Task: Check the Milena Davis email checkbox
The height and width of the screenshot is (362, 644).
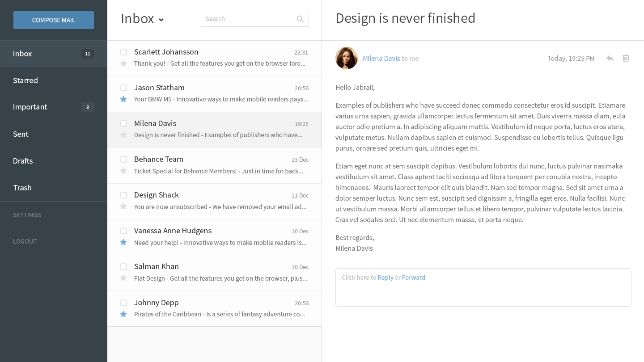Action: point(124,124)
